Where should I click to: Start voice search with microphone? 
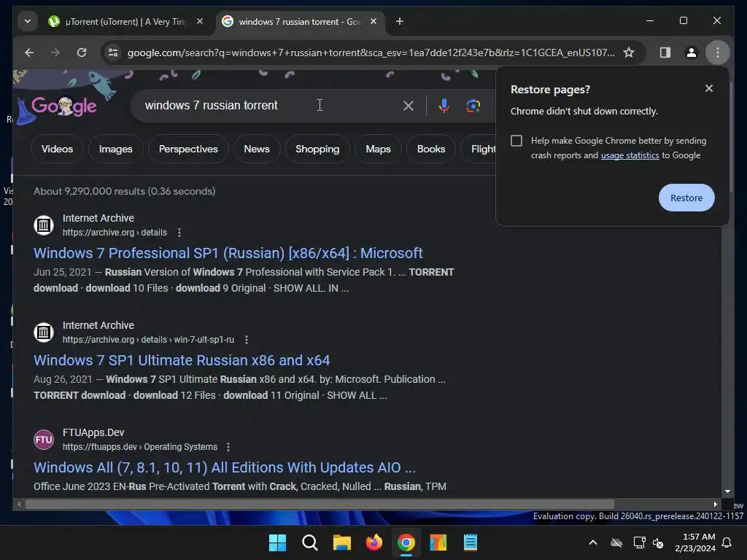tap(444, 106)
